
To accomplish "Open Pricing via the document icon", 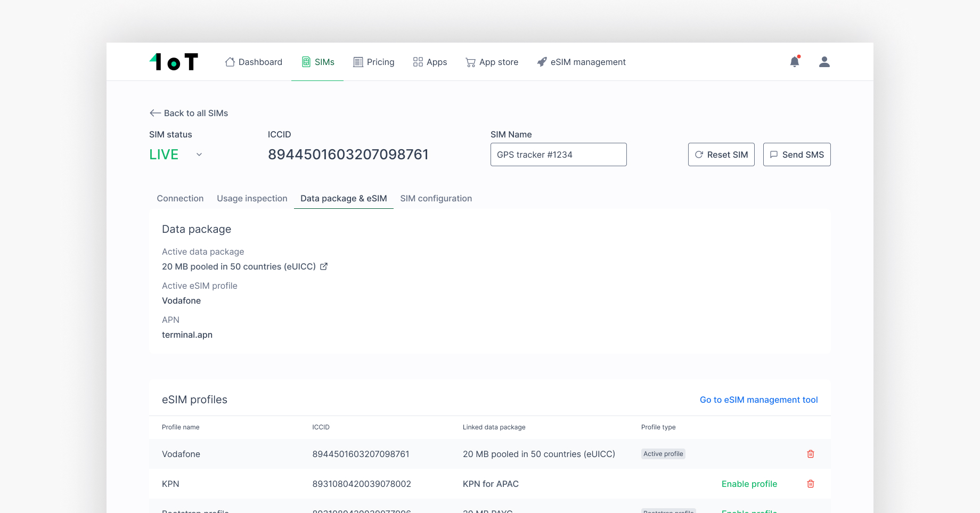I will 357,62.
